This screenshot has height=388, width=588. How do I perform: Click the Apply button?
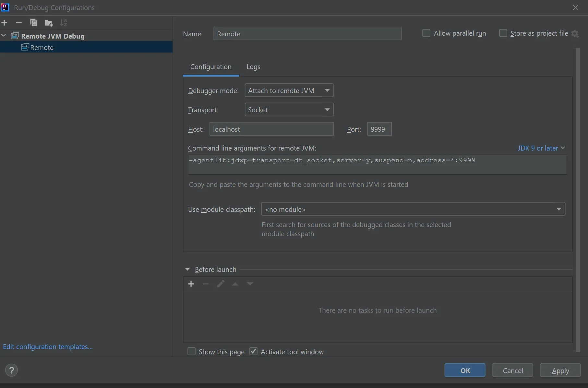tap(560, 370)
